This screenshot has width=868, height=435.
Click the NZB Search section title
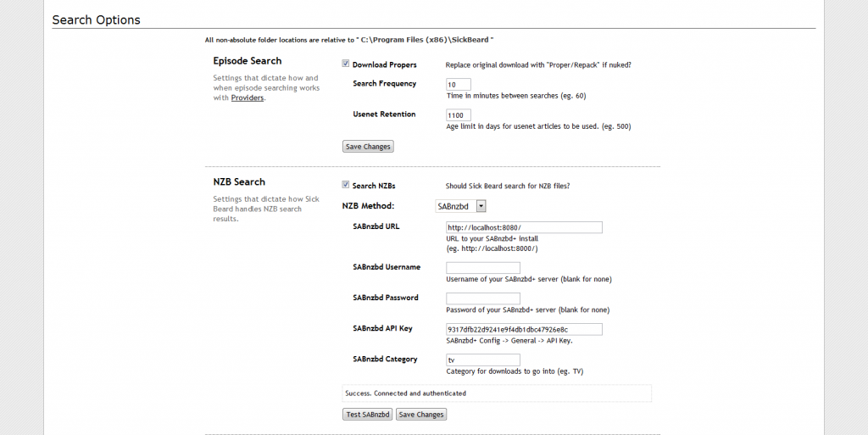coord(239,181)
